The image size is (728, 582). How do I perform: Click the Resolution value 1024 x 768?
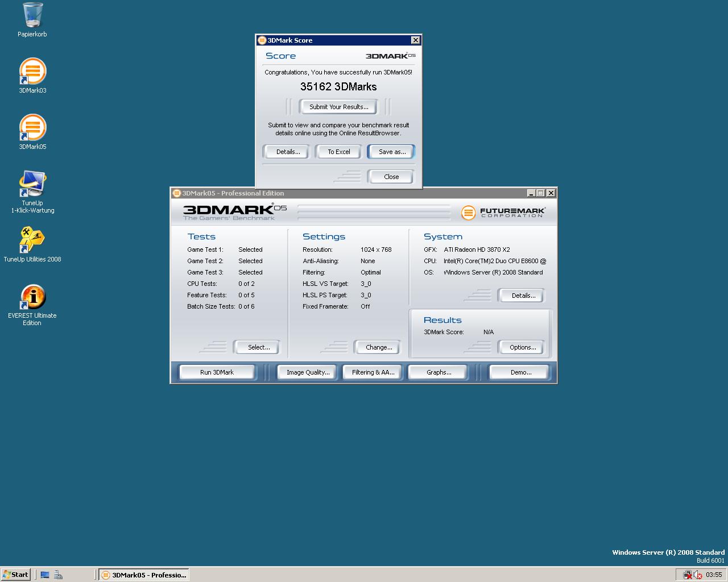pos(376,250)
